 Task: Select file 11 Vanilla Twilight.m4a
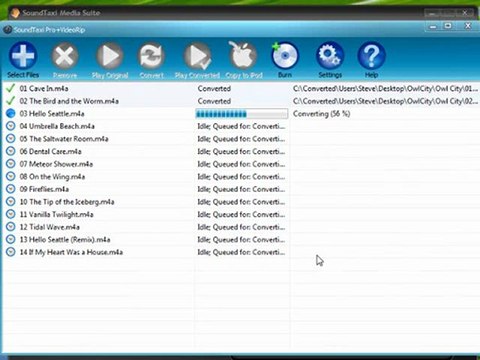(x=57, y=215)
